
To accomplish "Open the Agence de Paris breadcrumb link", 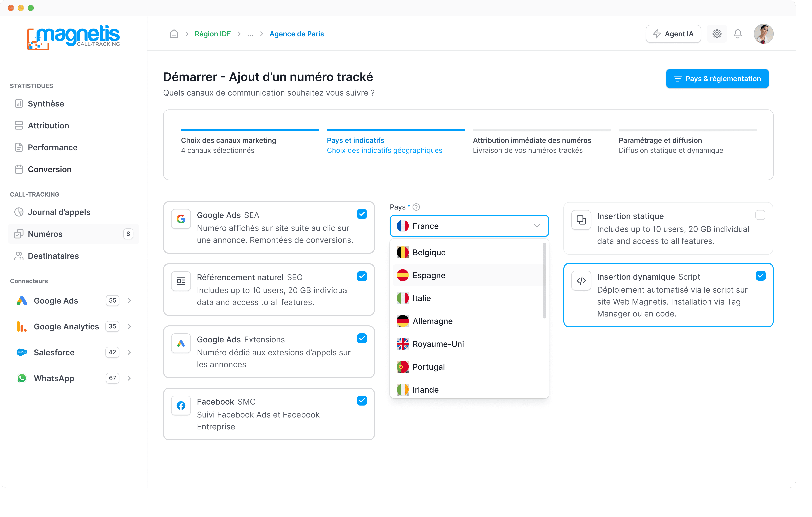I will coord(296,34).
